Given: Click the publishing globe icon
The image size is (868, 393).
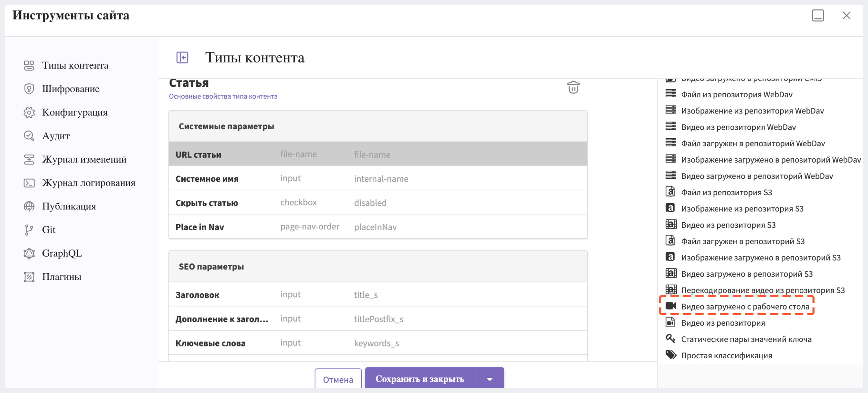Looking at the screenshot, I should point(29,206).
